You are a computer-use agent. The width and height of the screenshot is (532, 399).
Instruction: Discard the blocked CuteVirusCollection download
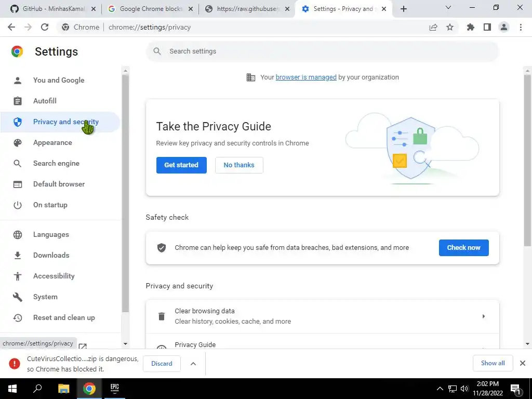tap(162, 363)
